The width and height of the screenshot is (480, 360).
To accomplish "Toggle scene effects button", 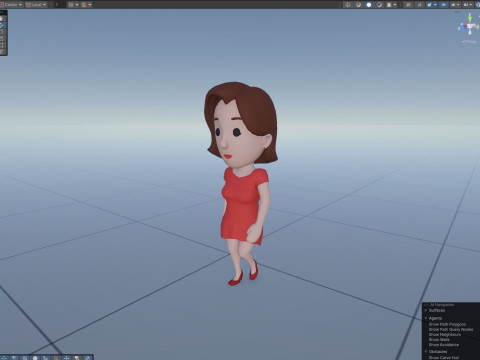I will [429, 5].
